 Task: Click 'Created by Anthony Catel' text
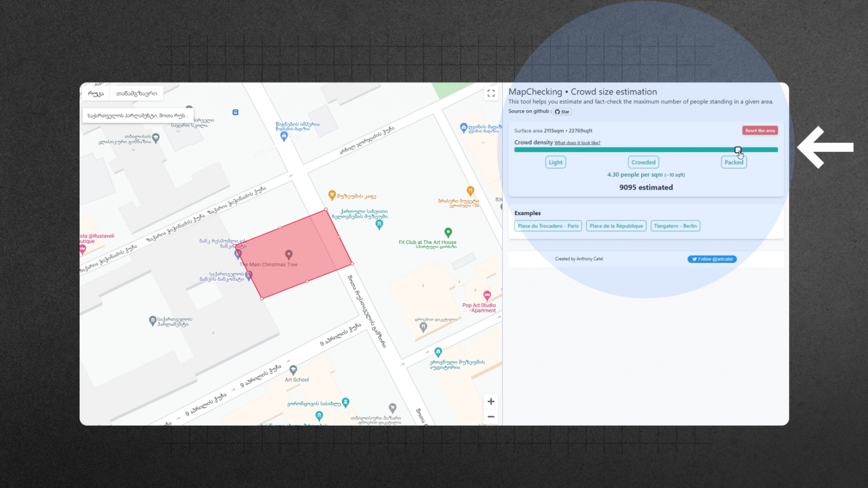point(579,259)
